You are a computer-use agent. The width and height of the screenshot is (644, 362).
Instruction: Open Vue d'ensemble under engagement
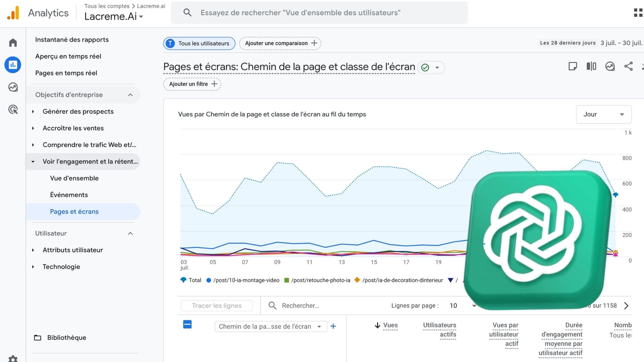[74, 178]
